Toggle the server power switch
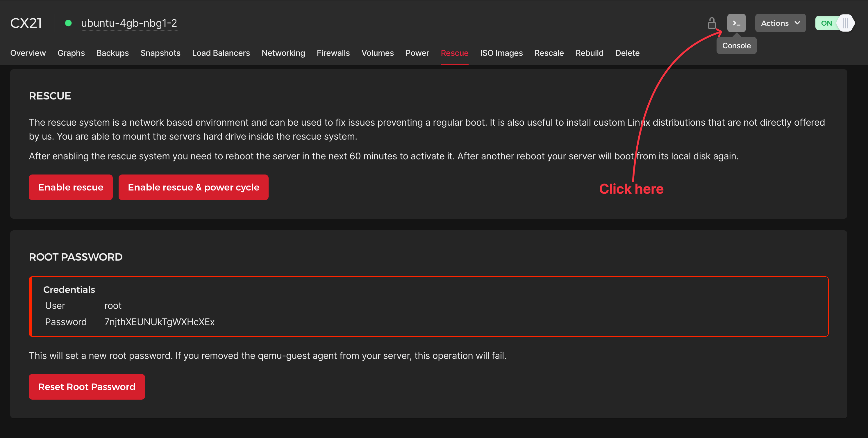868x438 pixels. coord(834,23)
